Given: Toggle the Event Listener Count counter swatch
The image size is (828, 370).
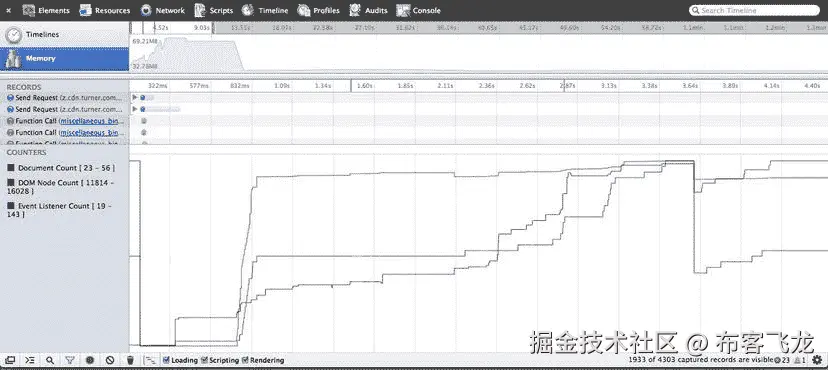Looking at the screenshot, I should (x=11, y=206).
